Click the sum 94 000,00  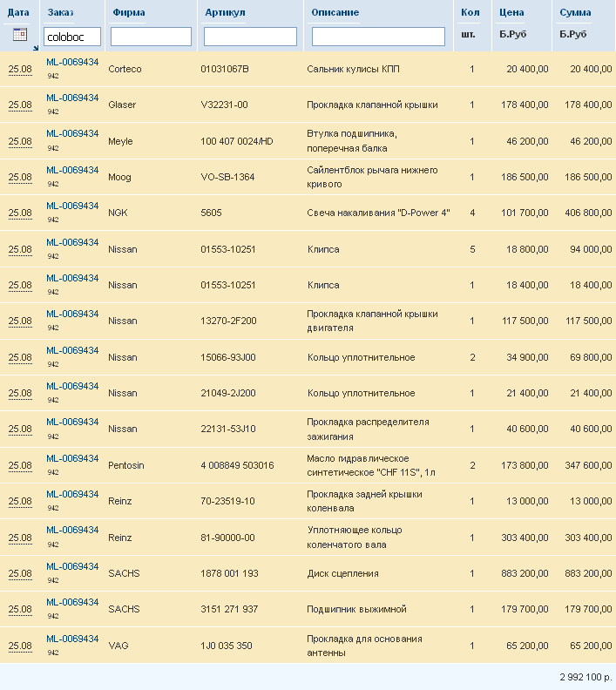pos(591,249)
